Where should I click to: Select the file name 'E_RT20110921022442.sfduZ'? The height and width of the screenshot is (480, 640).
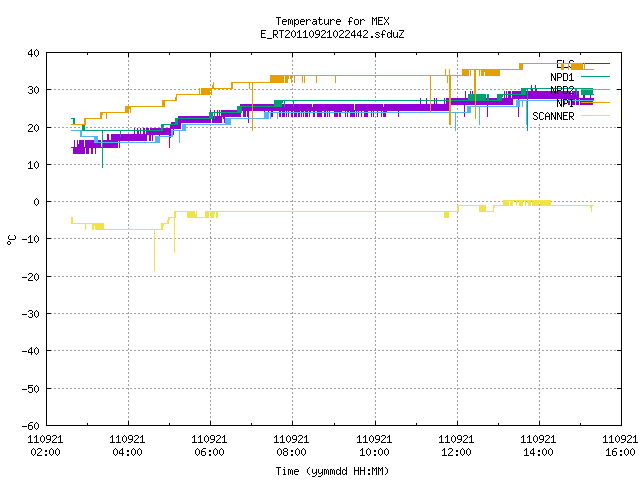coord(332,34)
